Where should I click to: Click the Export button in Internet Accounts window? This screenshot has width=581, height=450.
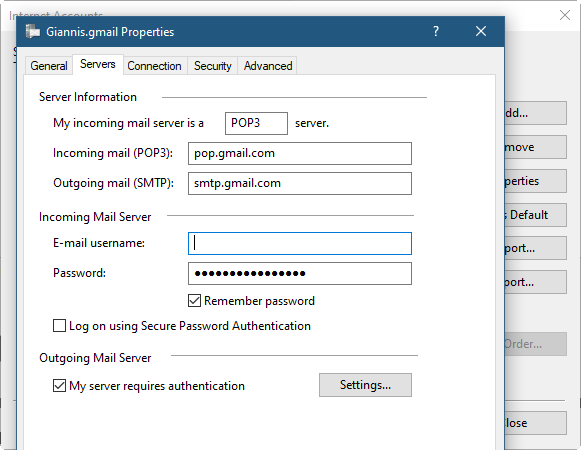(535, 282)
